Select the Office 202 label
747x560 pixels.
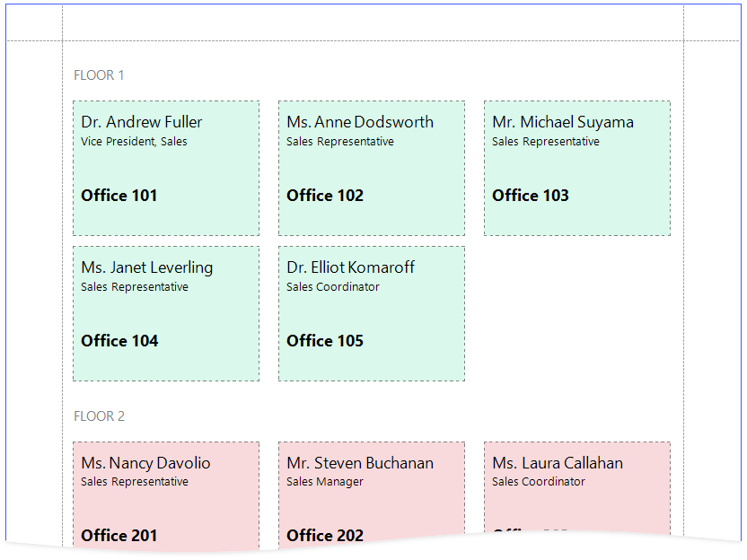pyautogui.click(x=325, y=536)
